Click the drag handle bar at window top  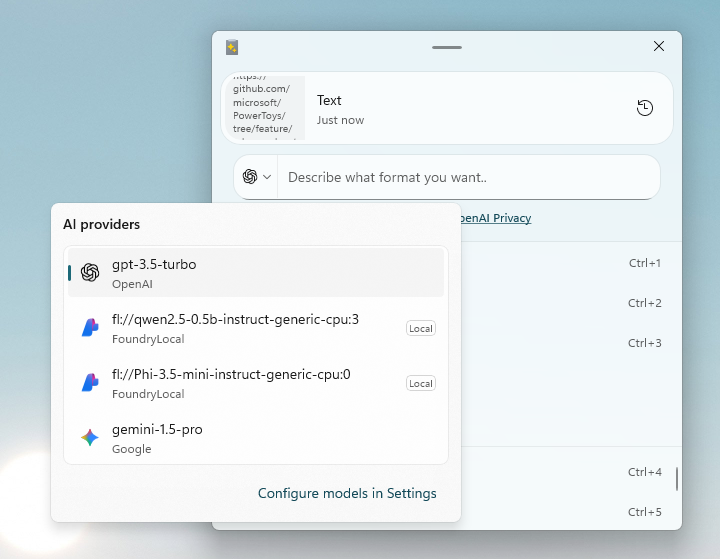point(447,47)
